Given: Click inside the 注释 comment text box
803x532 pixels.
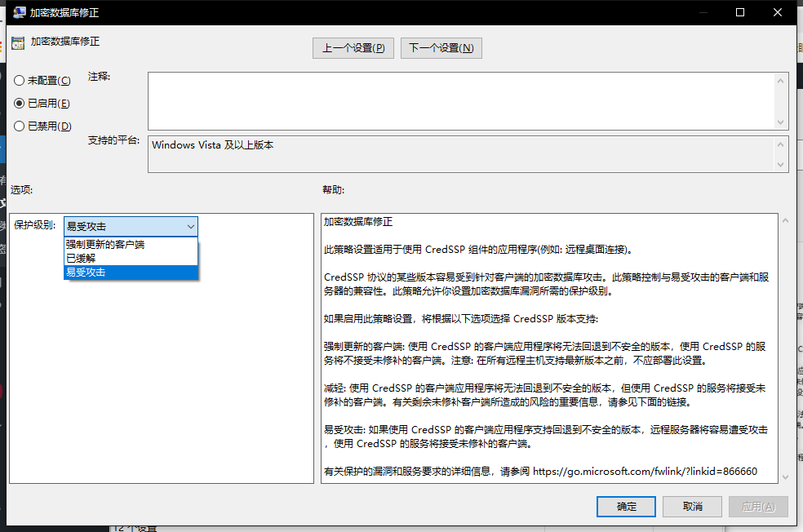Looking at the screenshot, I should 460,100.
